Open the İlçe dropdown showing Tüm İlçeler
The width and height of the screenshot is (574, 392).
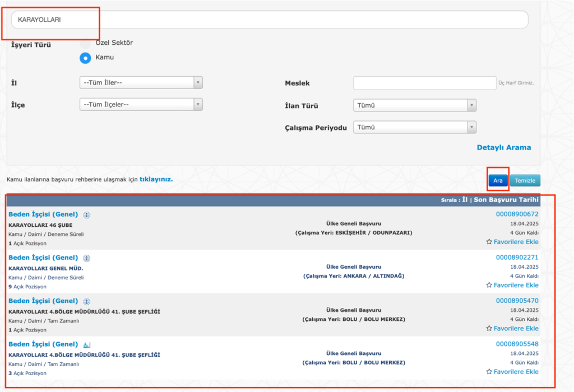[x=141, y=105]
